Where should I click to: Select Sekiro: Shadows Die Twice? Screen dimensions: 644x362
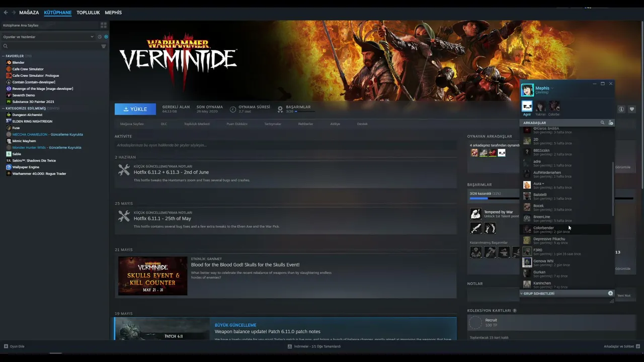tap(34, 160)
